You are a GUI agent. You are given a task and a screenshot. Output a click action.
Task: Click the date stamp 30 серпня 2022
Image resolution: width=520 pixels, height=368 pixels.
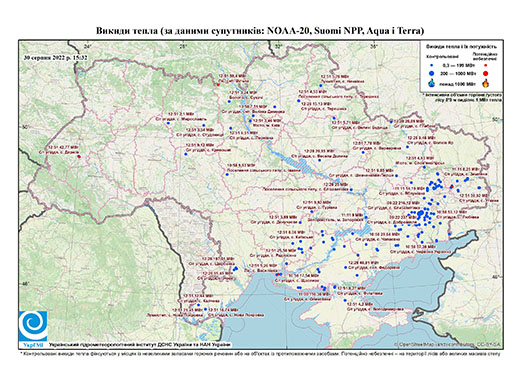click(56, 57)
